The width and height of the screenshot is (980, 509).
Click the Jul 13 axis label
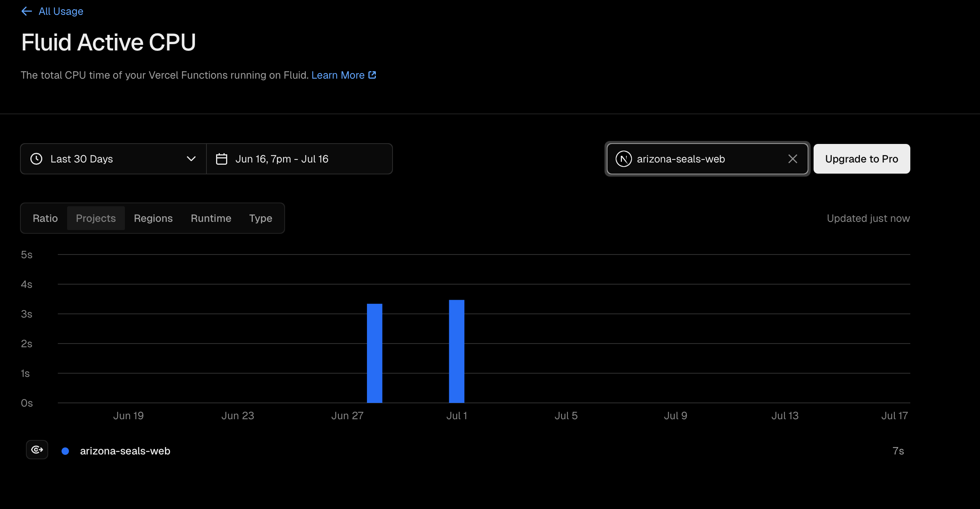[785, 416]
